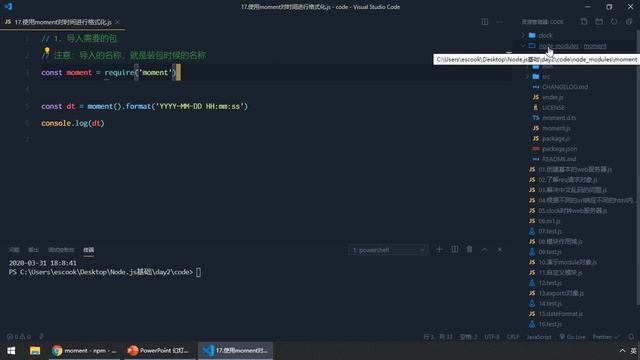640x360 pixels.
Task: Open the 07.test.js file
Action: point(550,231)
